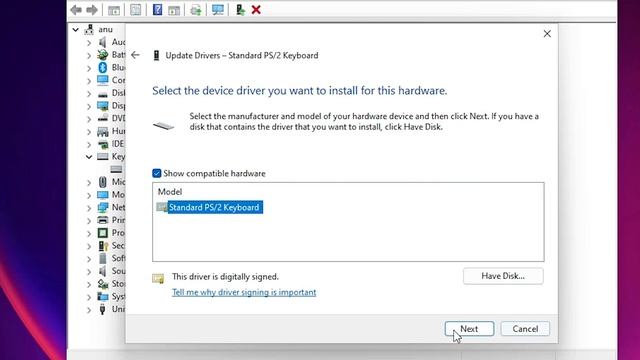The image size is (640, 360).
Task: Select the DVD drive icon in tree
Action: pyautogui.click(x=103, y=119)
